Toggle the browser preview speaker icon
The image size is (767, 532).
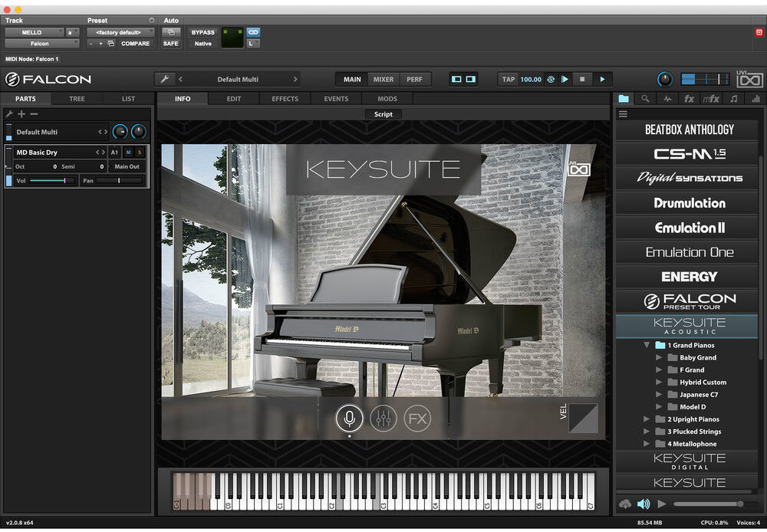(643, 504)
